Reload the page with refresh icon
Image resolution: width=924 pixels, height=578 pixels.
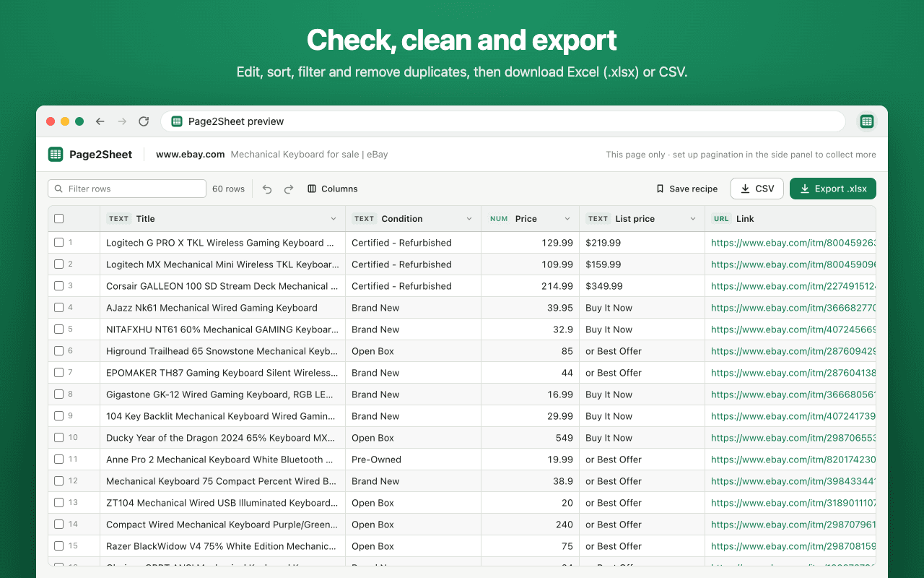144,121
